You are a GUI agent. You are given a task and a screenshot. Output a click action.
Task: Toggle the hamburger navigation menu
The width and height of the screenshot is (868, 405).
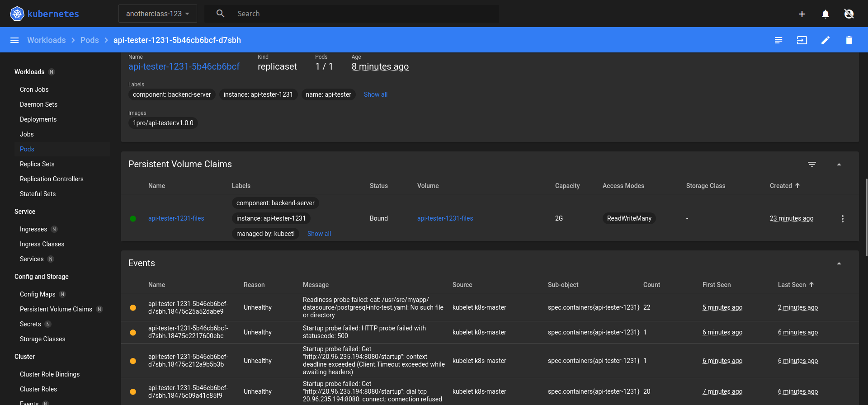click(x=14, y=40)
